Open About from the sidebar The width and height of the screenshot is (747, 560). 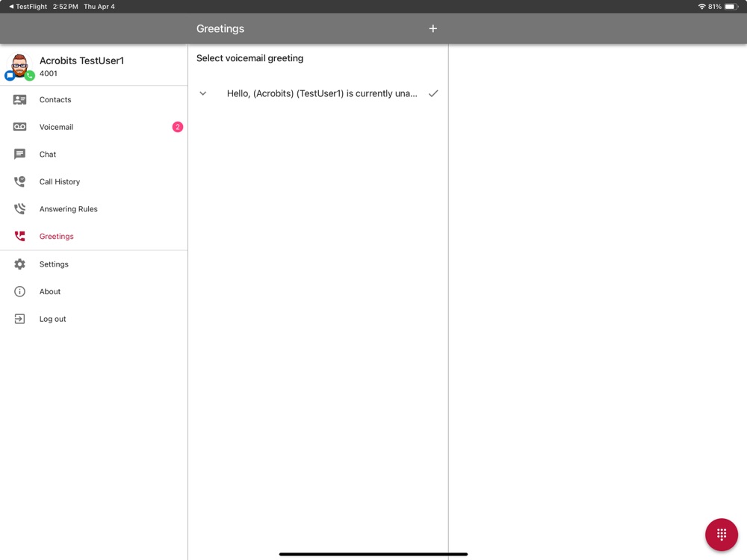(x=94, y=291)
